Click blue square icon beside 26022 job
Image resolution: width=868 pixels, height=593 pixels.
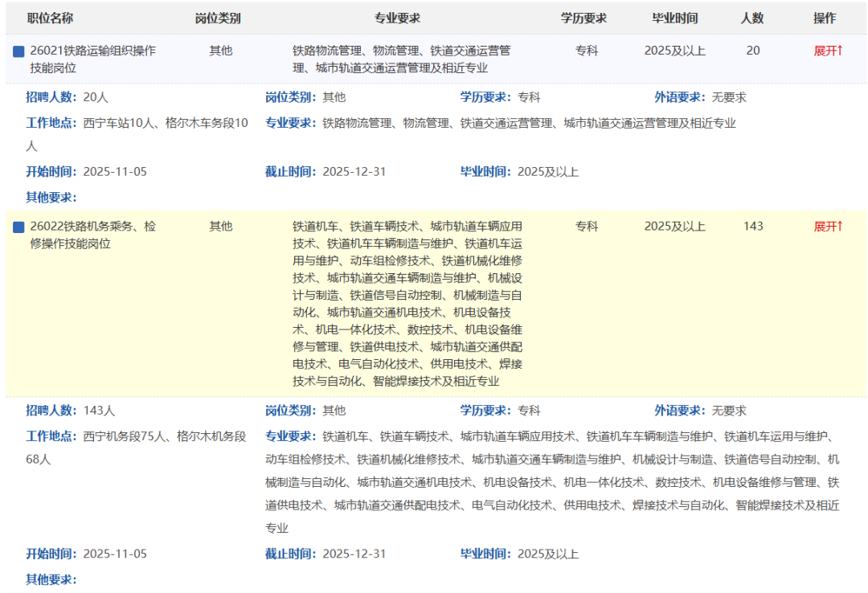coord(18,227)
